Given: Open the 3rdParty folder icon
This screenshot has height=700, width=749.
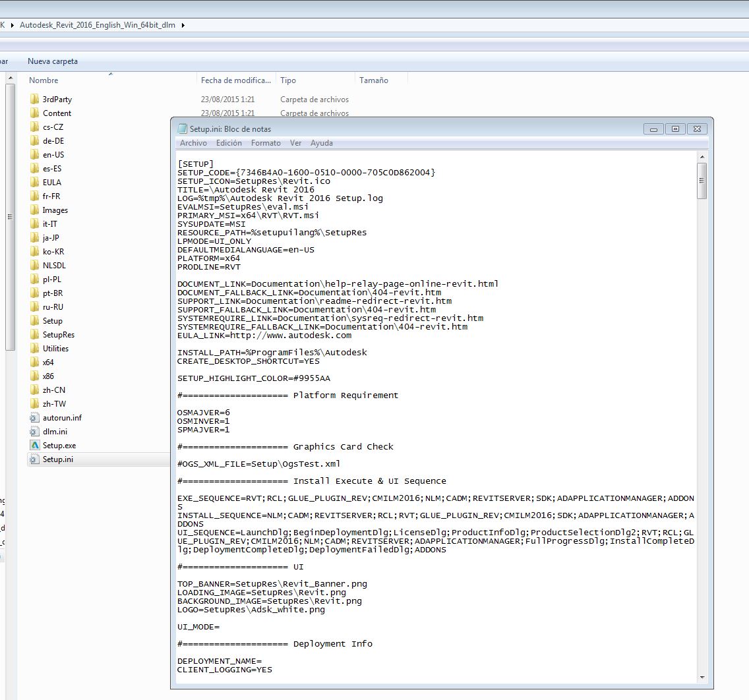Looking at the screenshot, I should pos(35,100).
